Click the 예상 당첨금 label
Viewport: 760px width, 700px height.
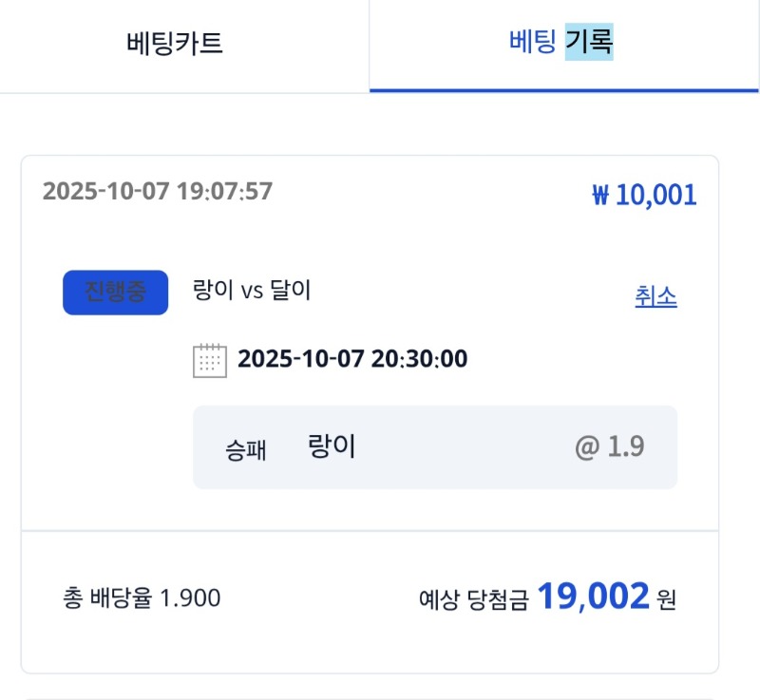tap(472, 599)
